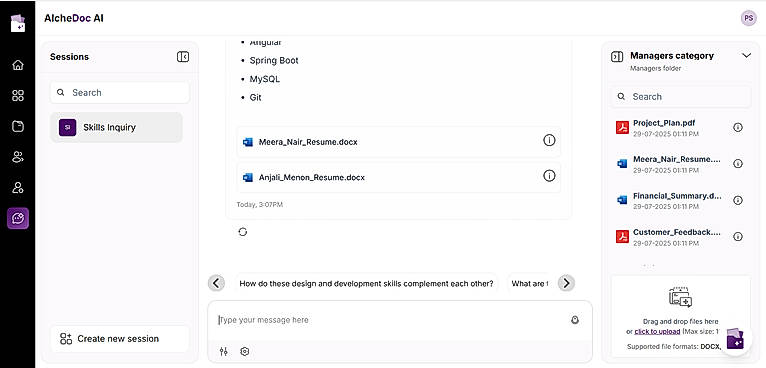Click the 'MySQL' list item
766x368 pixels.
click(264, 79)
